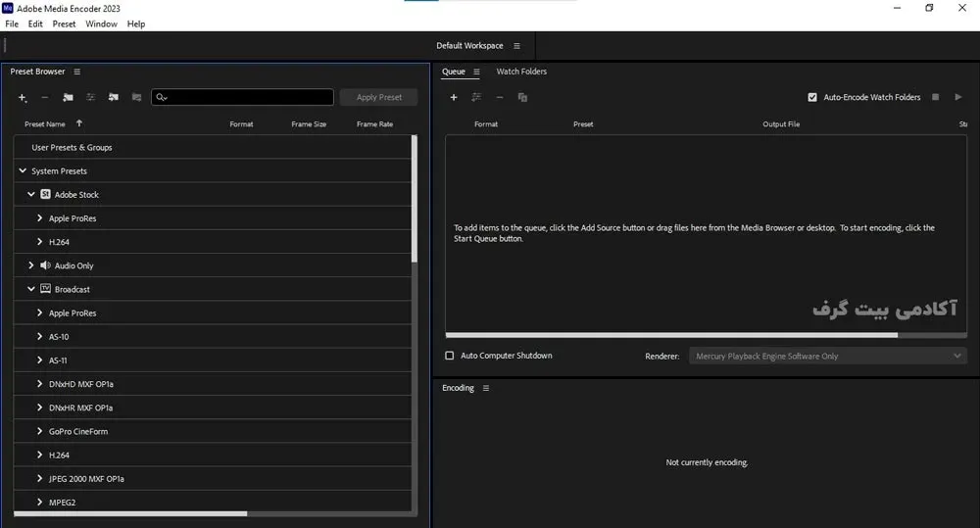
Task: Select the Queue tab
Action: tap(453, 72)
